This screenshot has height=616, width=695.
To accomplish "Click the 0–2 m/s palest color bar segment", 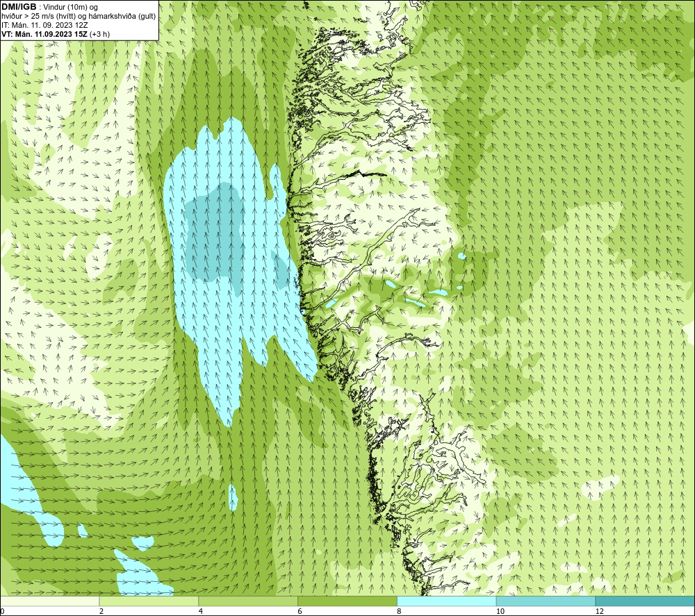I will [x=49, y=601].
